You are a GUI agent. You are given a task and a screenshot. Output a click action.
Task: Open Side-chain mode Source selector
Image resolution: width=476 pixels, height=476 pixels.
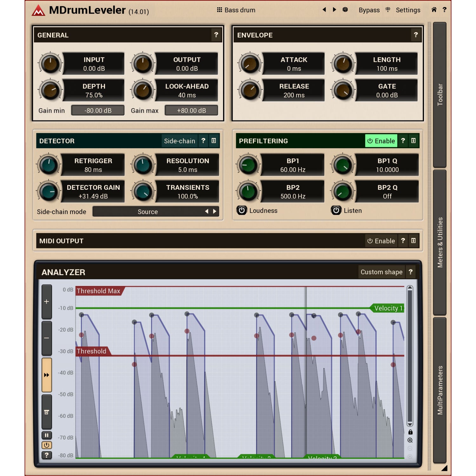148,212
